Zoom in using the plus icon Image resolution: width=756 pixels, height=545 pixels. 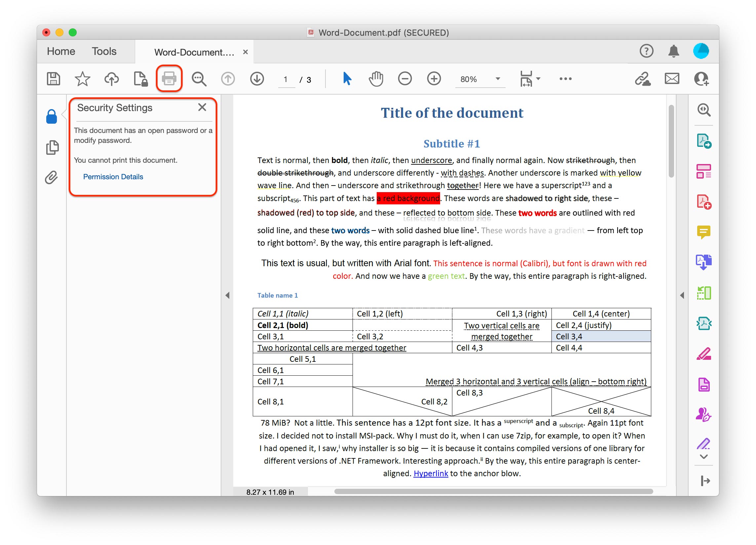434,79
